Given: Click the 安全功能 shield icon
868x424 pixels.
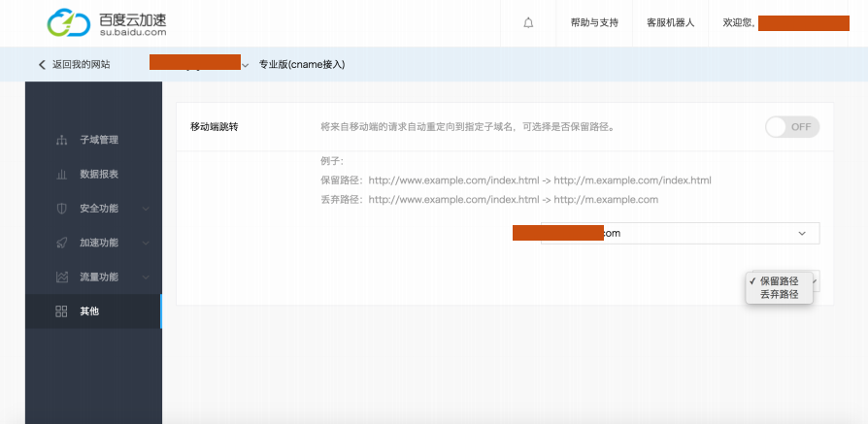Looking at the screenshot, I should pyautogui.click(x=61, y=209).
